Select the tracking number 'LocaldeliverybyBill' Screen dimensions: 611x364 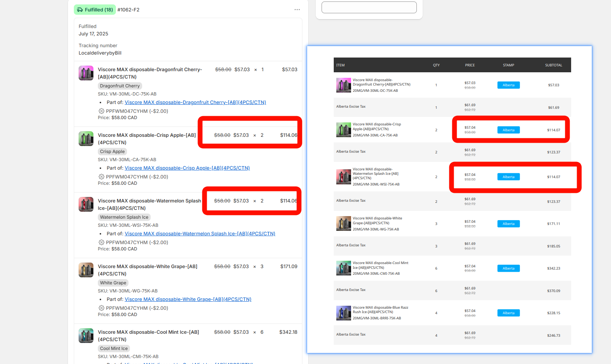pyautogui.click(x=100, y=53)
